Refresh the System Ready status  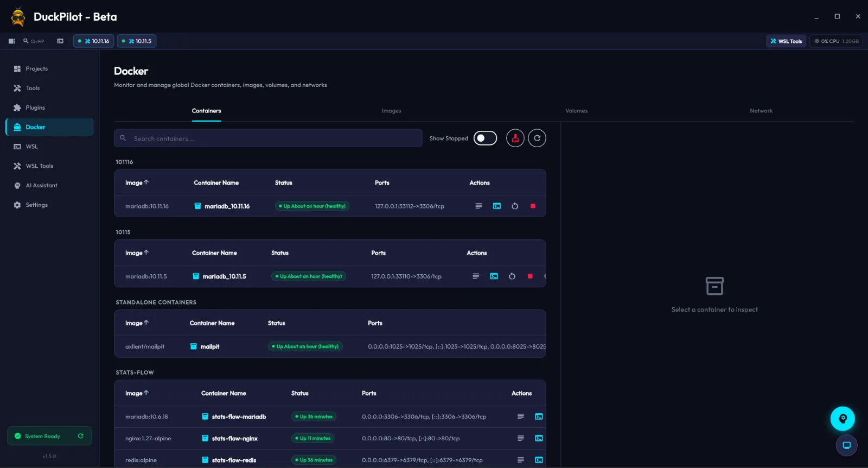(x=81, y=436)
